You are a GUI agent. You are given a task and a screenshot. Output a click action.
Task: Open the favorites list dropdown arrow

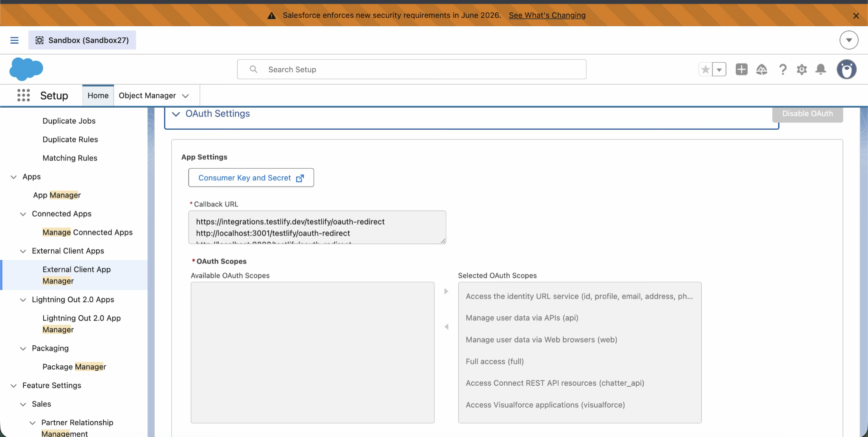719,69
